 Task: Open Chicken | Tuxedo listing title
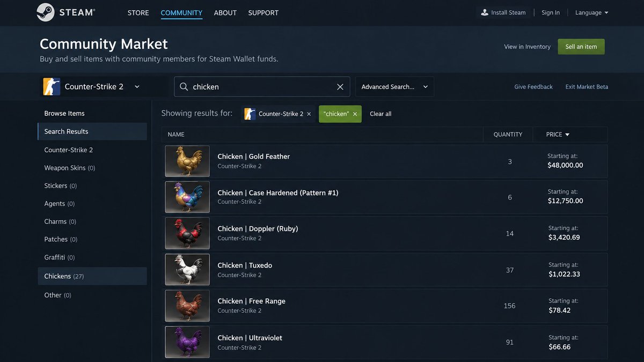245,265
